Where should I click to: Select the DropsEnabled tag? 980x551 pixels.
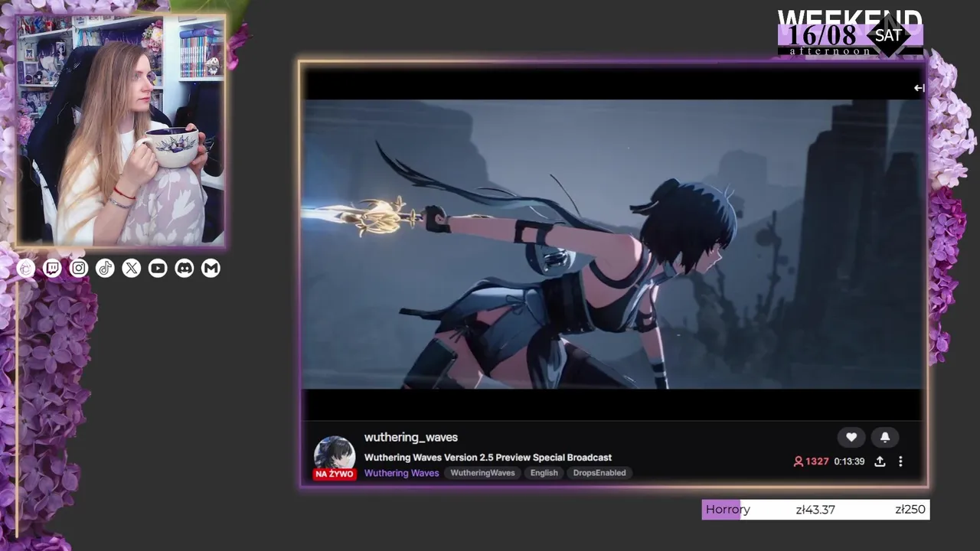599,473
